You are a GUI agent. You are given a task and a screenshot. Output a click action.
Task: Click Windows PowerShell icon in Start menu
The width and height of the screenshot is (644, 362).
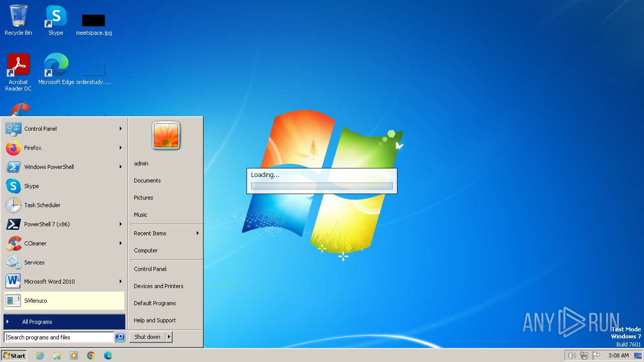(x=13, y=167)
